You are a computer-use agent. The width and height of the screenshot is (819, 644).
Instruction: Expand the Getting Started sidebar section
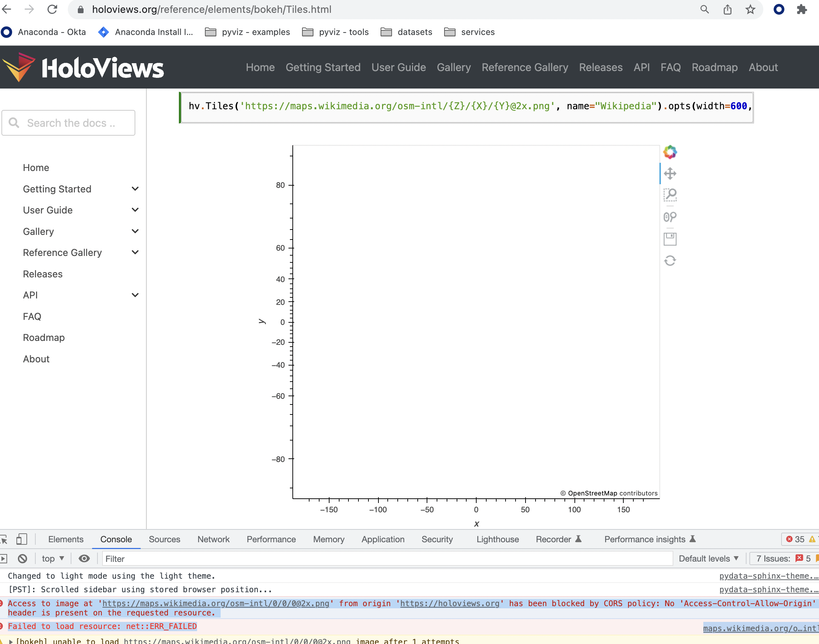[135, 189]
